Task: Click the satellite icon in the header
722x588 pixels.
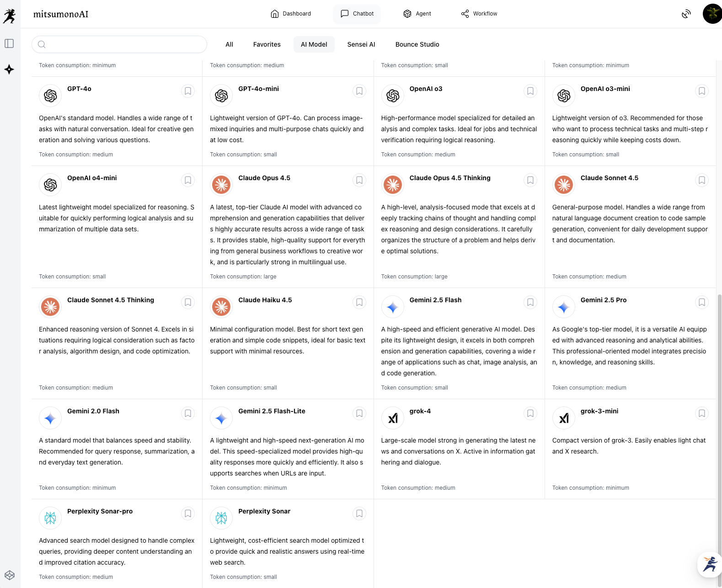Action: coord(686,14)
